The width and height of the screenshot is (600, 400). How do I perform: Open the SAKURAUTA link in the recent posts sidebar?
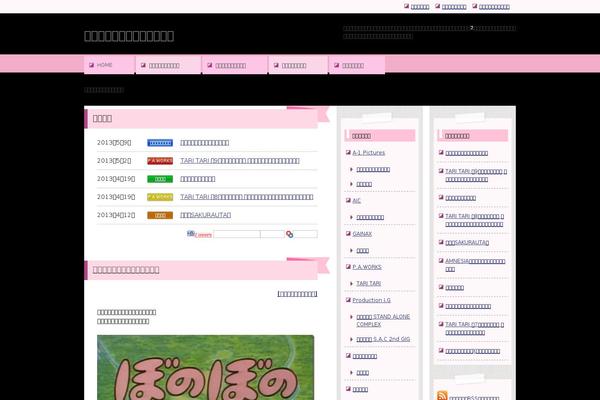click(467, 242)
